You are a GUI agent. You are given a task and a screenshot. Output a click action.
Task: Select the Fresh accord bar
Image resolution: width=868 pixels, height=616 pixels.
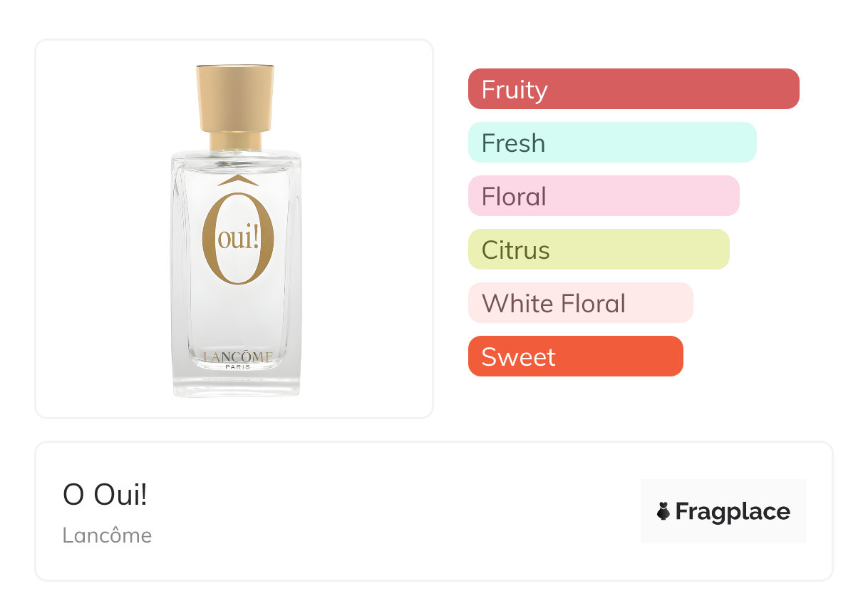611,143
